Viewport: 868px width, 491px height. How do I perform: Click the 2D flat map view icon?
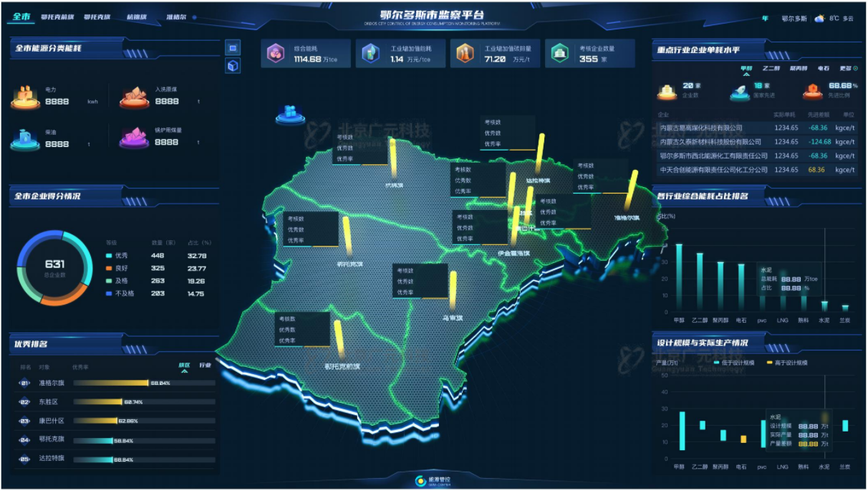pyautogui.click(x=233, y=48)
